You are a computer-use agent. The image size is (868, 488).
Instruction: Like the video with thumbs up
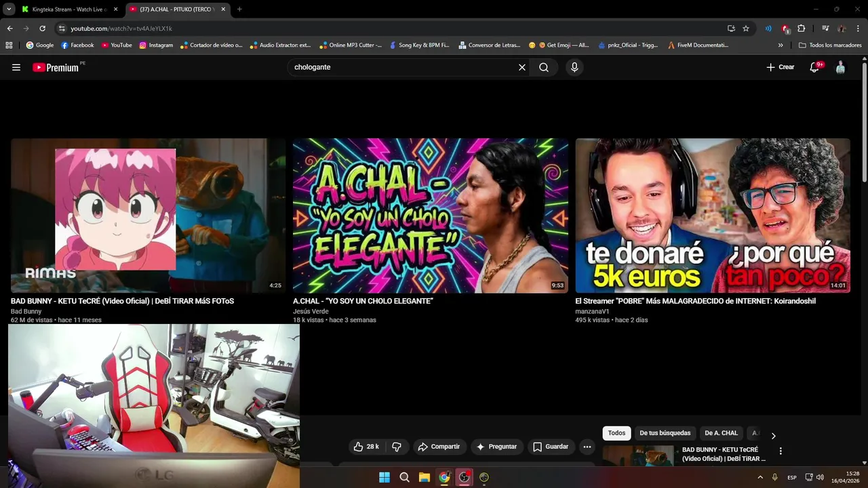click(366, 447)
